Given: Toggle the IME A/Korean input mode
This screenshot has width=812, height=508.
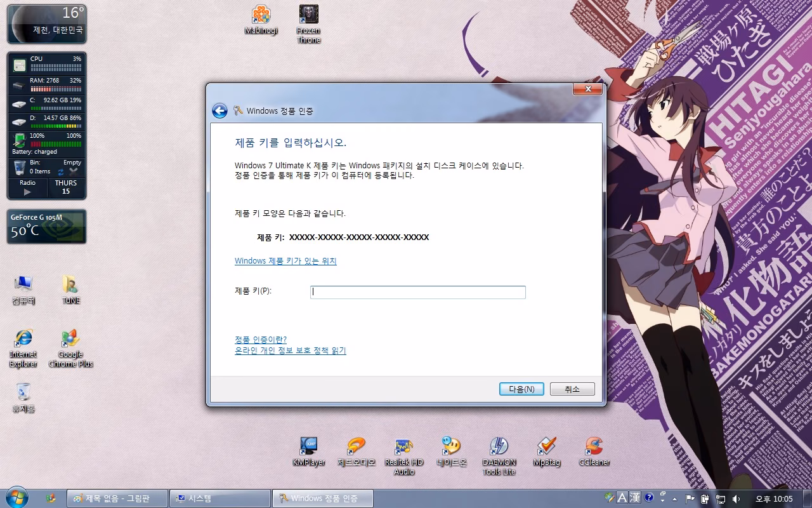Looking at the screenshot, I should coord(622,498).
